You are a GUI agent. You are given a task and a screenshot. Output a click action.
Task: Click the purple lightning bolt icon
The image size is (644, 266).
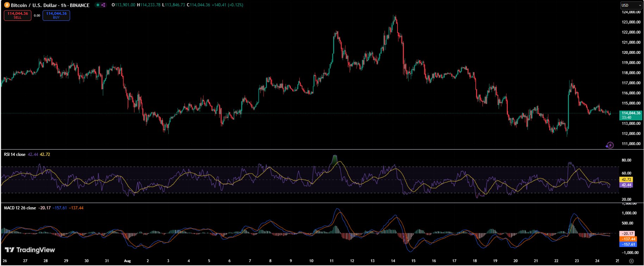click(x=609, y=145)
